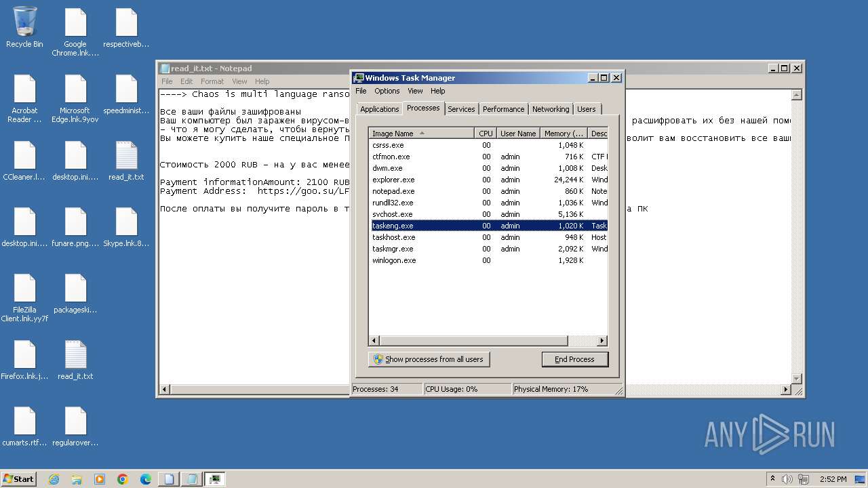Select the CCleaner.l... desktop file icon
Viewport: 868px width, 488px height.
[x=24, y=161]
